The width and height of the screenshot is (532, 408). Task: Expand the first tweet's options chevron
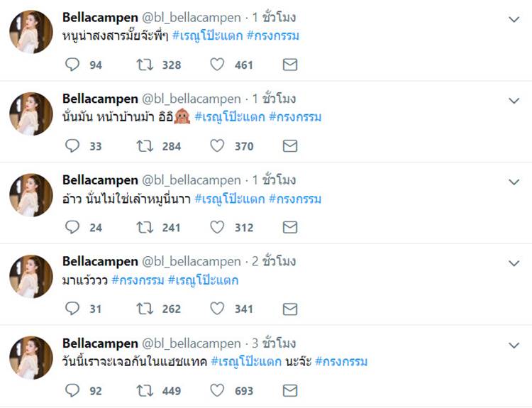[514, 20]
